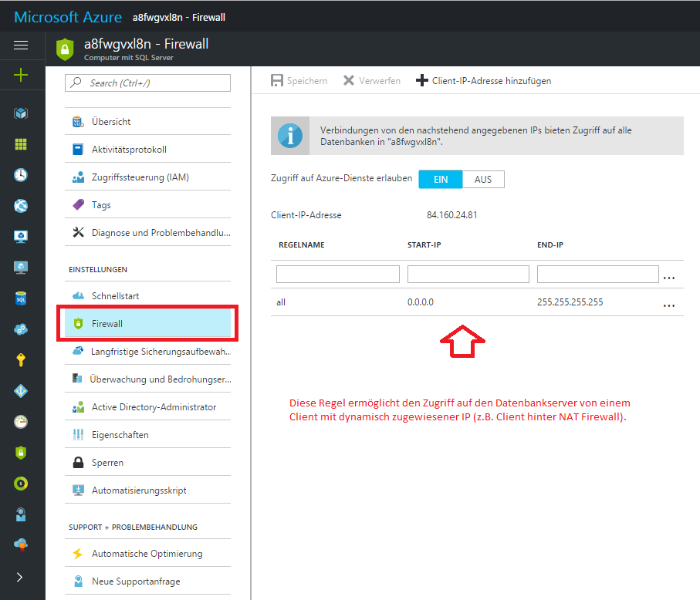Click the START-IP column header
The height and width of the screenshot is (600, 700).
424,245
